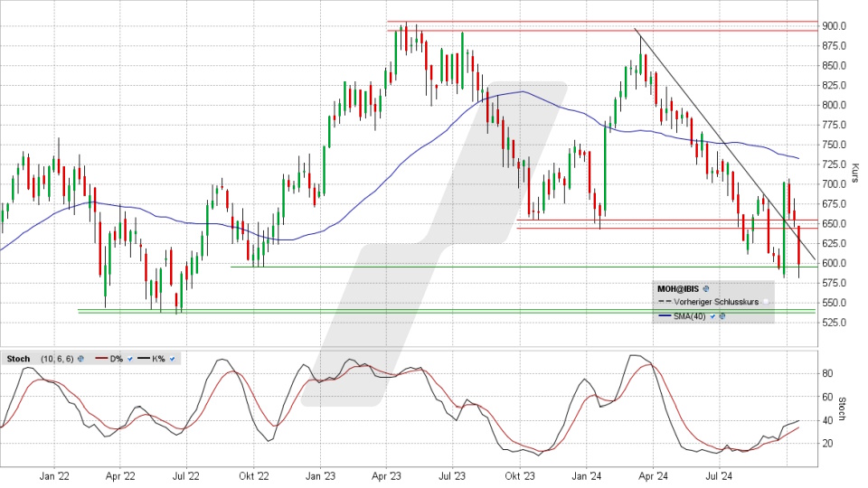
Task: Click the Jul '23 date label
Action: [452, 476]
